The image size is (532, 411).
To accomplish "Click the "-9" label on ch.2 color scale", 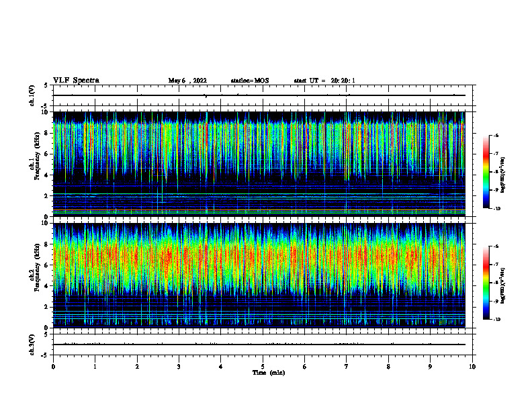I will [x=496, y=301].
